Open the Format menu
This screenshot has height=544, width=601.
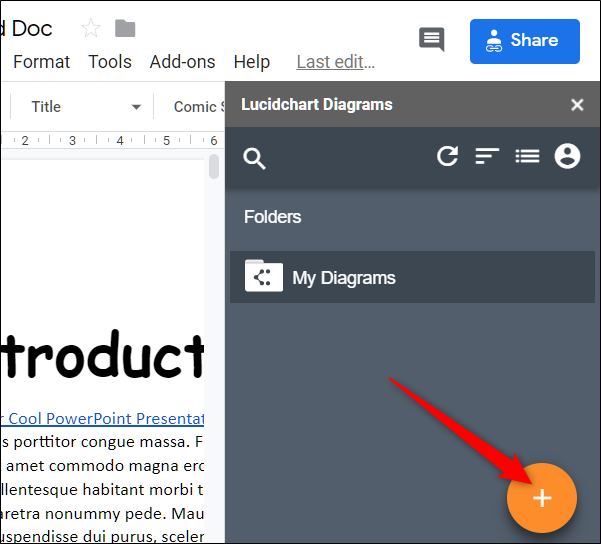tap(41, 62)
